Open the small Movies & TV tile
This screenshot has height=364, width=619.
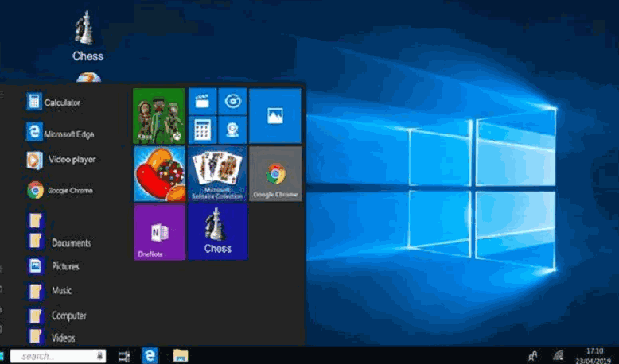[x=201, y=101]
